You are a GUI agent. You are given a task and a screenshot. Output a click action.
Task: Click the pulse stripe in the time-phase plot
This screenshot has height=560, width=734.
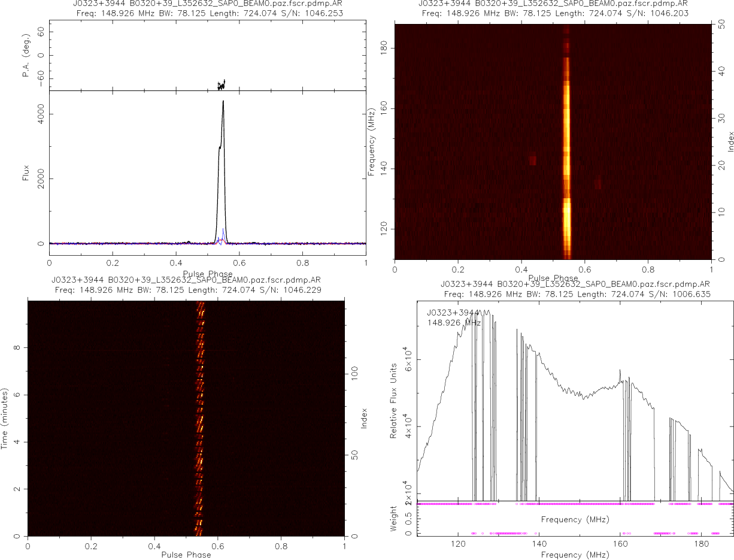click(200, 419)
